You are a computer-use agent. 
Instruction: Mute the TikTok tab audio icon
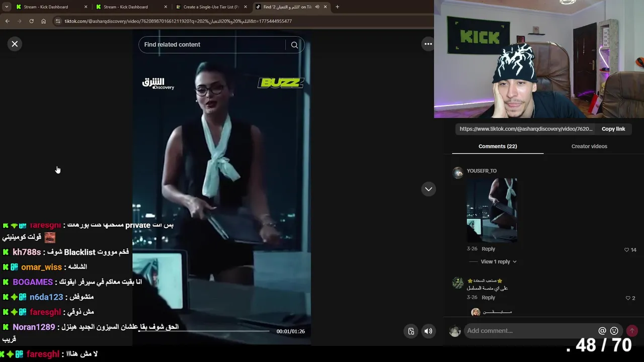click(x=317, y=7)
